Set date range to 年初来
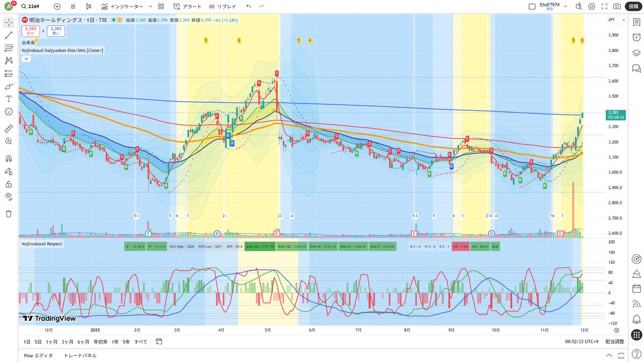 click(x=100, y=342)
